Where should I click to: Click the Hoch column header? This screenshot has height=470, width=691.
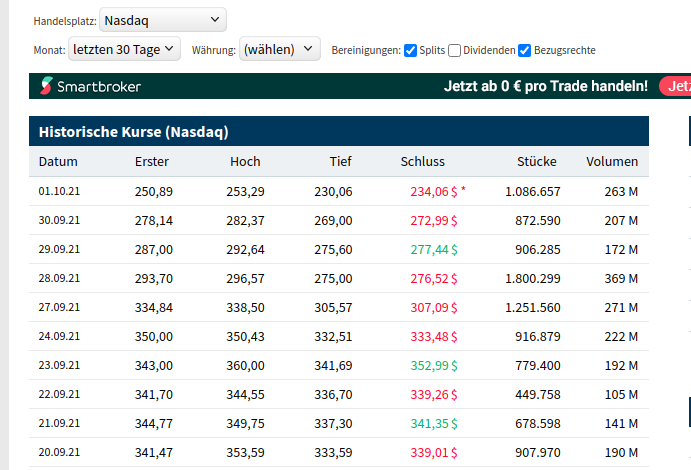point(245,161)
